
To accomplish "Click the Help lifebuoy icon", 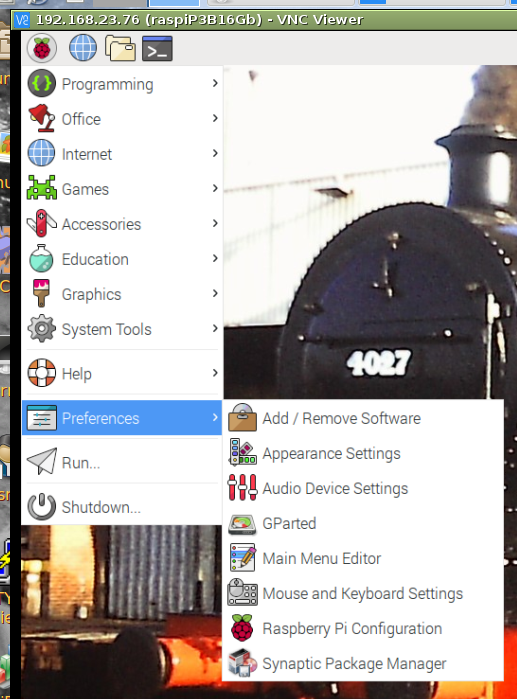I will [41, 373].
